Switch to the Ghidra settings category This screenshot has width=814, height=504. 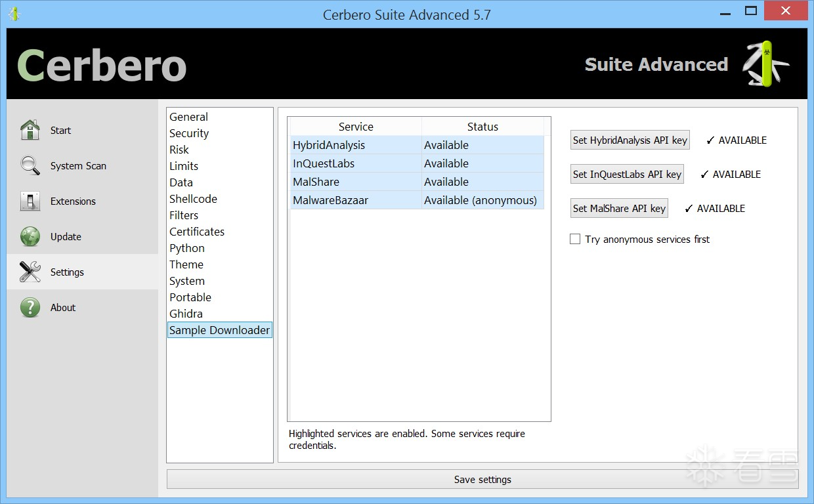click(186, 314)
